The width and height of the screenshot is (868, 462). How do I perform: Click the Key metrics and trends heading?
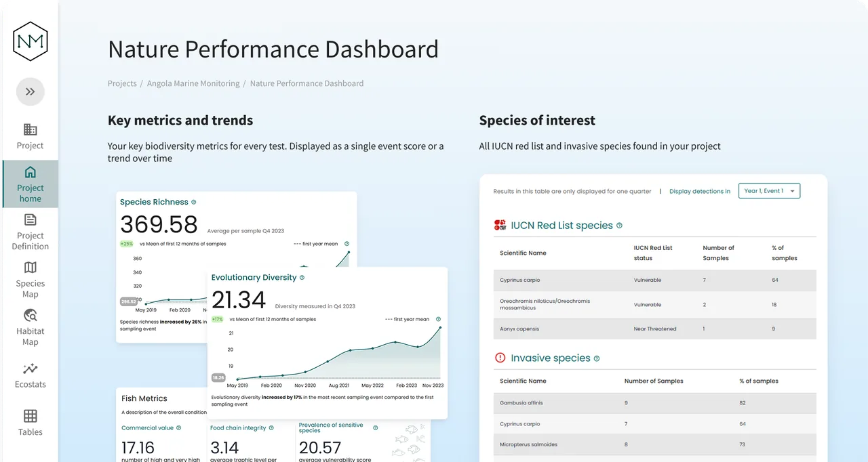[x=180, y=121]
